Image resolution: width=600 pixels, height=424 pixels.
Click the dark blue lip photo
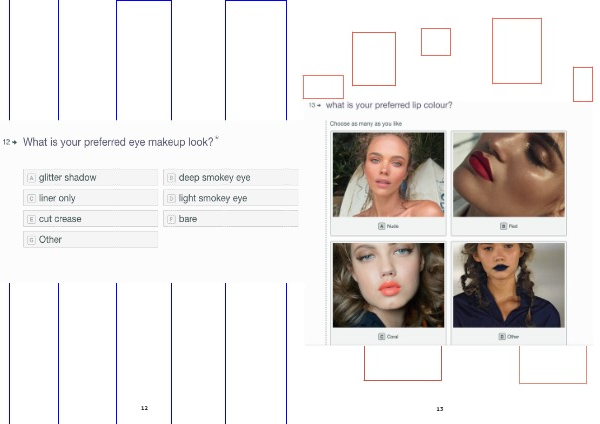(509, 285)
